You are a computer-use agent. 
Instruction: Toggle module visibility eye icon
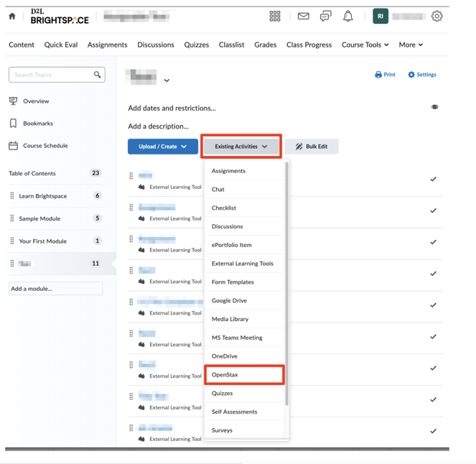(434, 107)
